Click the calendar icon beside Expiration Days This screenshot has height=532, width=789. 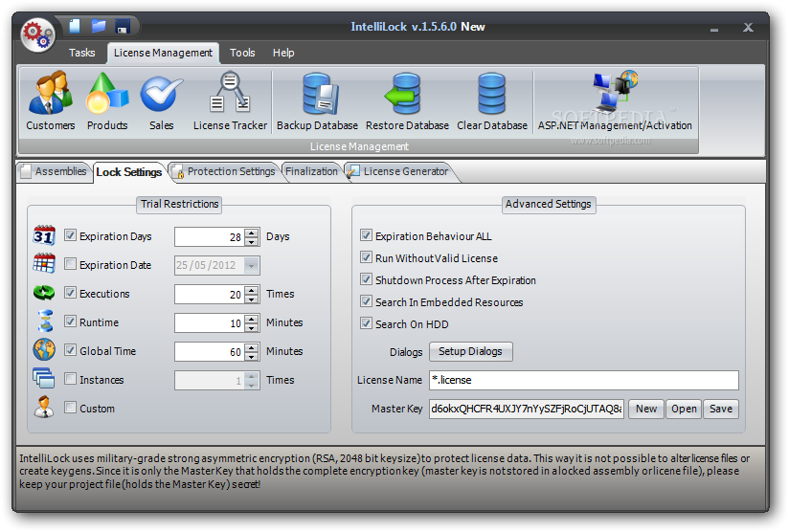click(x=44, y=235)
